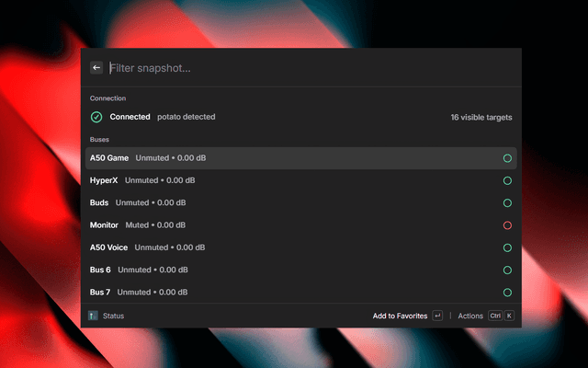Toggle the HyperX status circle
588x368 pixels.
[x=507, y=180]
